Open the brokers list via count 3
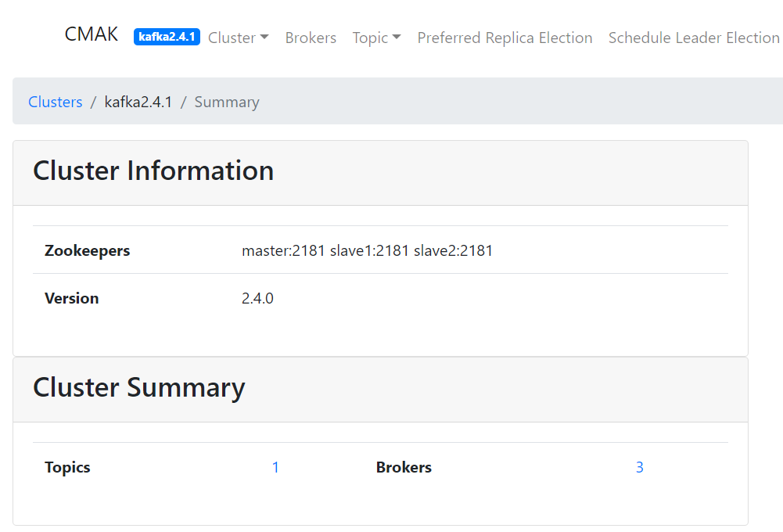This screenshot has width=783, height=532. (x=639, y=467)
